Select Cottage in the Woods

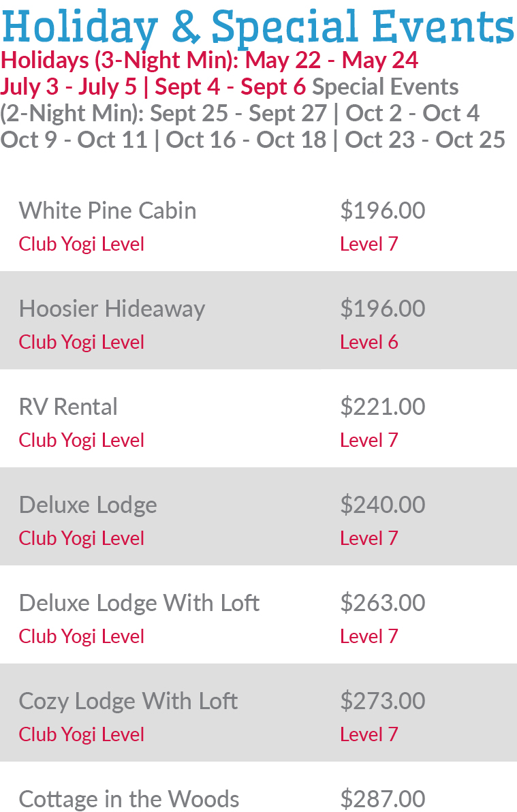[129, 798]
